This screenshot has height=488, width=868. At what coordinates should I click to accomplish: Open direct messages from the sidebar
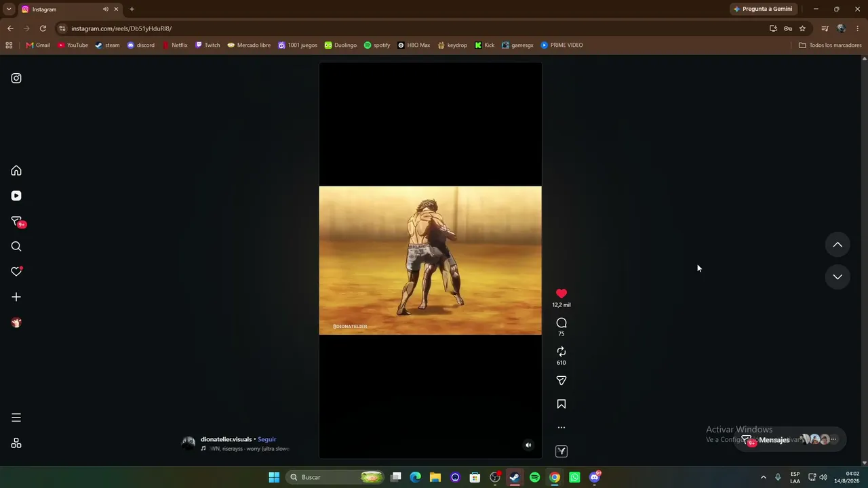[x=16, y=222]
